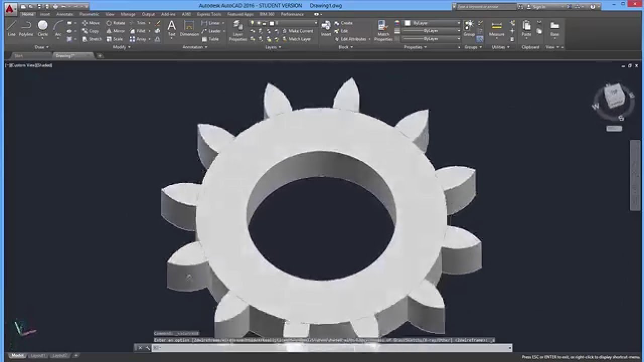Open the Layout1 tab
The height and width of the screenshot is (362, 644).
(x=38, y=355)
